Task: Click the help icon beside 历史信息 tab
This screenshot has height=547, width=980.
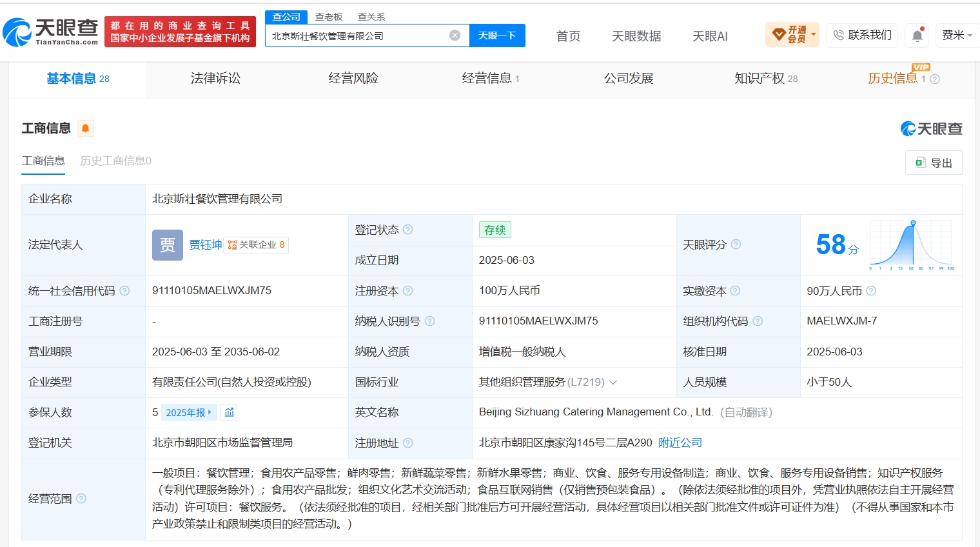Action: click(x=935, y=79)
